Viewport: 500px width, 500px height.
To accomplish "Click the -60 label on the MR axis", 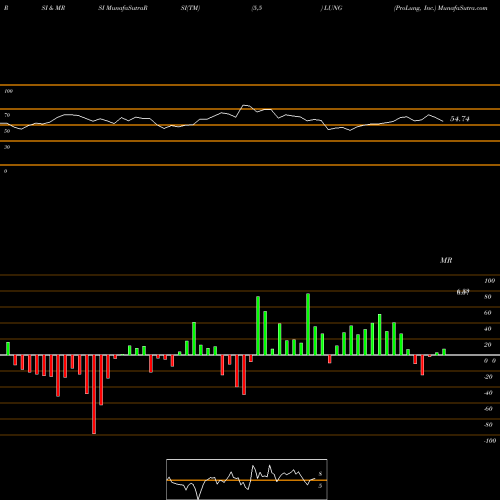I will [488, 409].
